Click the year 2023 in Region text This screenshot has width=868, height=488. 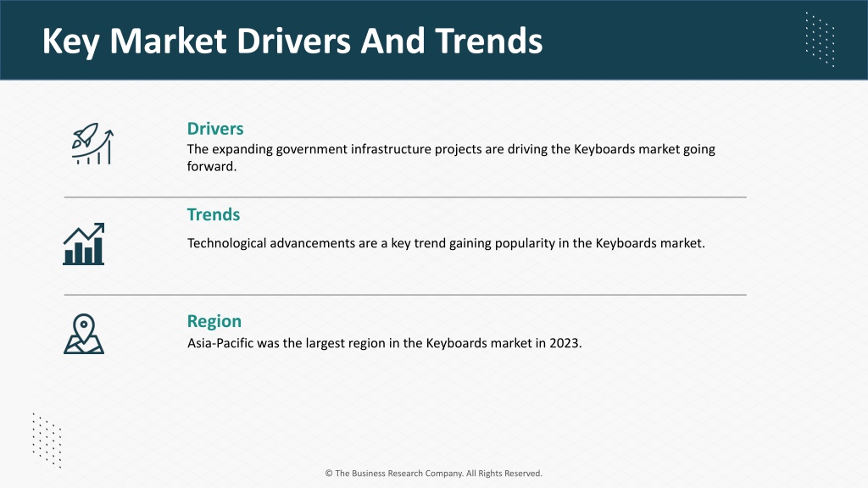point(565,343)
